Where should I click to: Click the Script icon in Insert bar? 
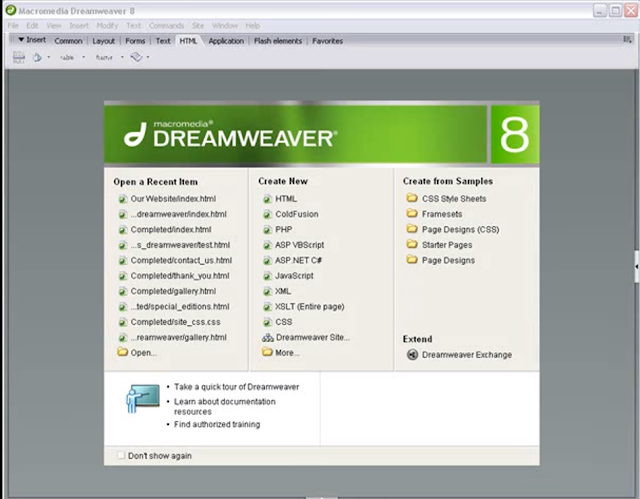click(x=136, y=57)
